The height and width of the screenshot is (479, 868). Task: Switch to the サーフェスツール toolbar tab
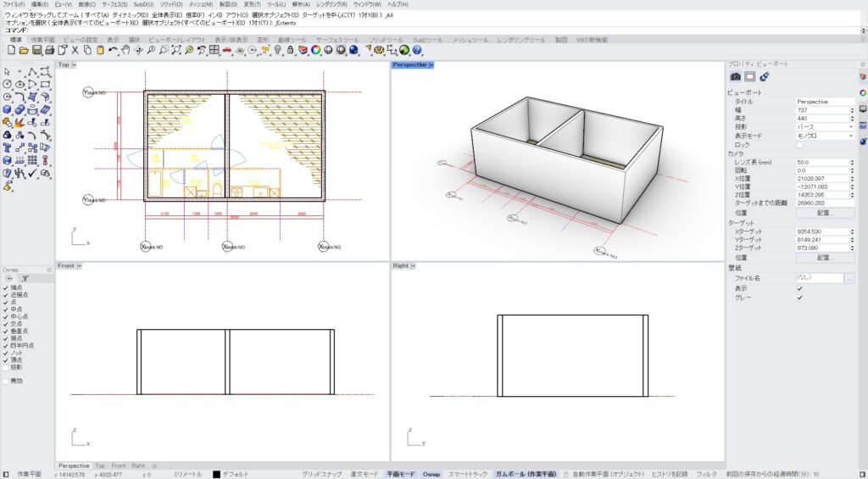pyautogui.click(x=337, y=40)
